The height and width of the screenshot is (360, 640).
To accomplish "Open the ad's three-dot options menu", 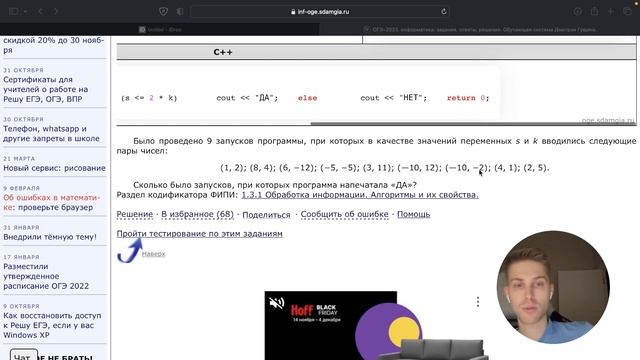I will pyautogui.click(x=478, y=302).
